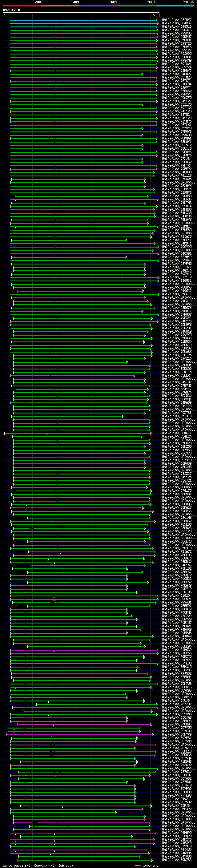Click hit label UniRef100_B9S1X7
Viewport: 197px width, 868px height.
pyautogui.click(x=176, y=50)
